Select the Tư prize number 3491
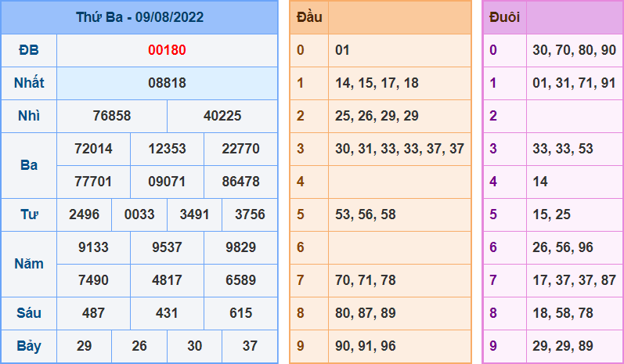The width and height of the screenshot is (624, 364). (195, 214)
